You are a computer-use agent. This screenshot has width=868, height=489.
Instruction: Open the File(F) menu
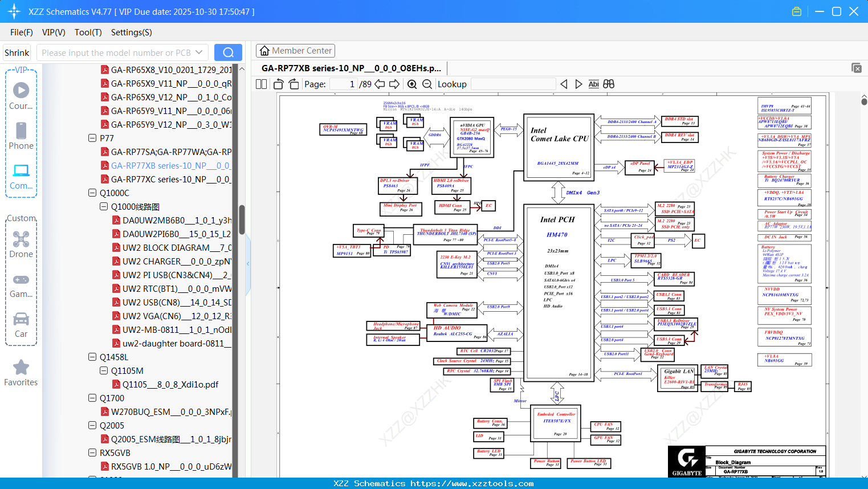(x=22, y=32)
